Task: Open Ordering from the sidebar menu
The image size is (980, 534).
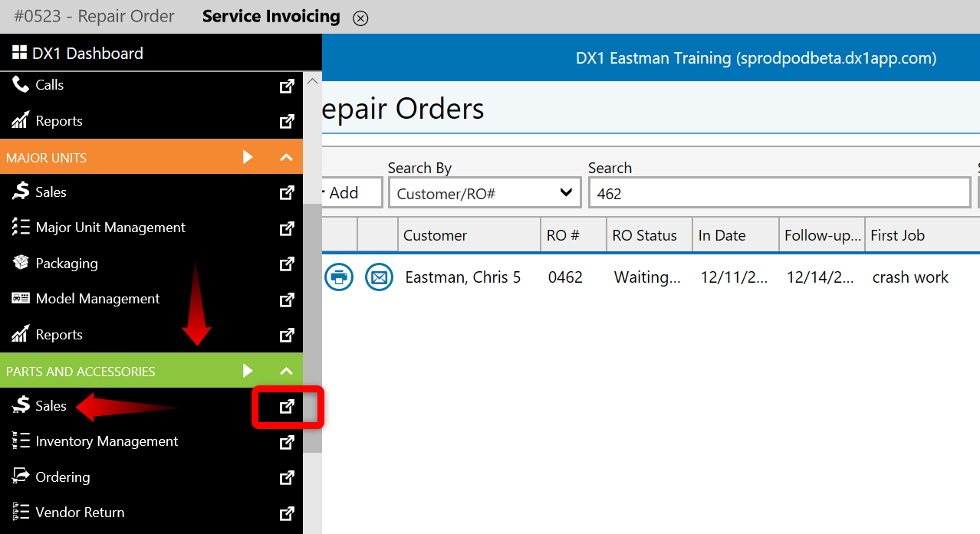Action: coord(63,477)
